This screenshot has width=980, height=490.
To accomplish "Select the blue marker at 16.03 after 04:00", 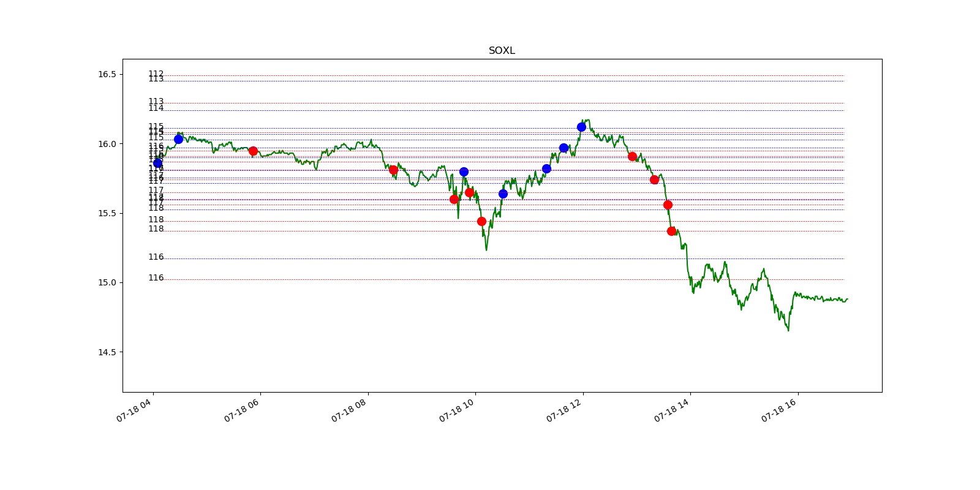I will [178, 139].
